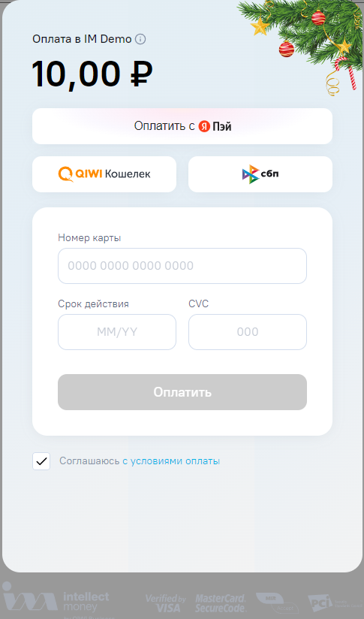
Task: Click the Оплата в IM Demo heading
Action: (x=82, y=39)
